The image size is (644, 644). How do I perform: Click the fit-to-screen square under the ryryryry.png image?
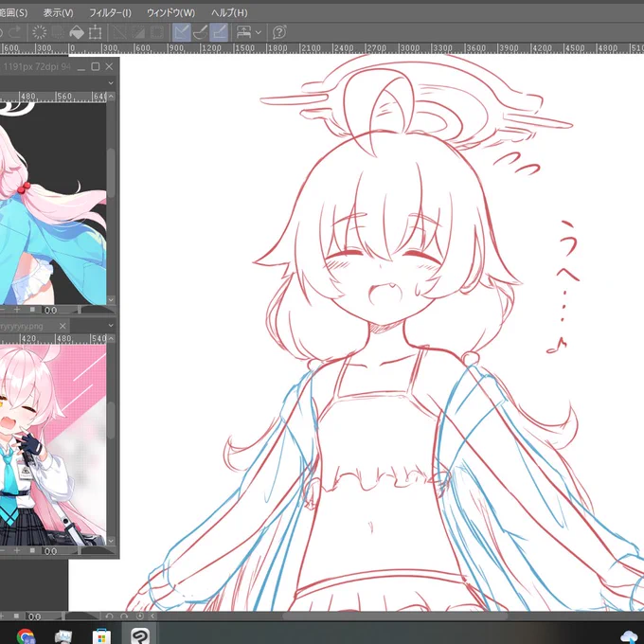click(x=32, y=550)
